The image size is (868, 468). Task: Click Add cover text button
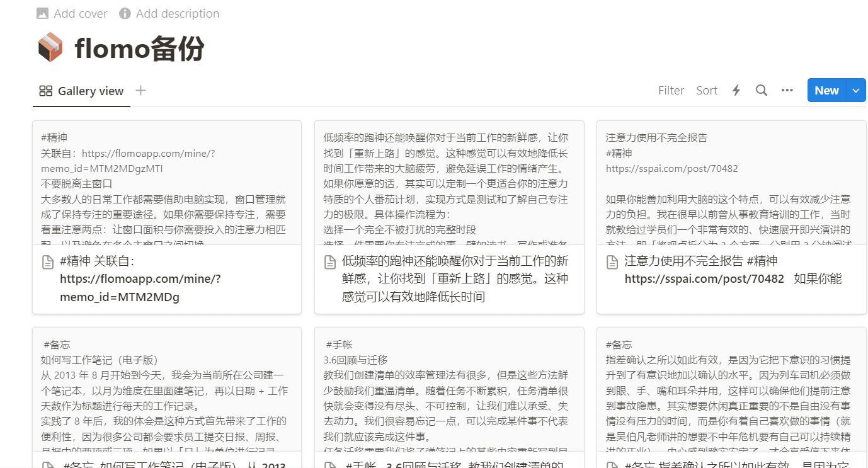click(x=81, y=13)
